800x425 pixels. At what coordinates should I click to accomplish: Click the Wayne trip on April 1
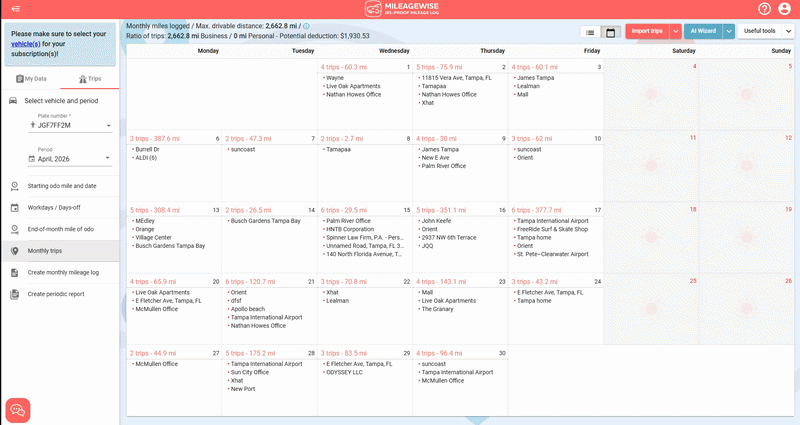[x=335, y=78]
